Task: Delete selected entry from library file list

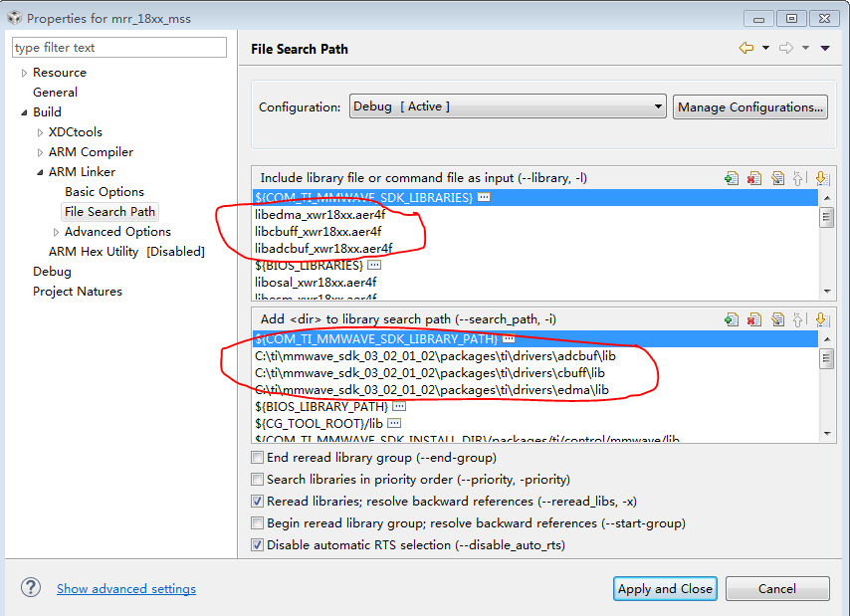Action: (x=754, y=178)
